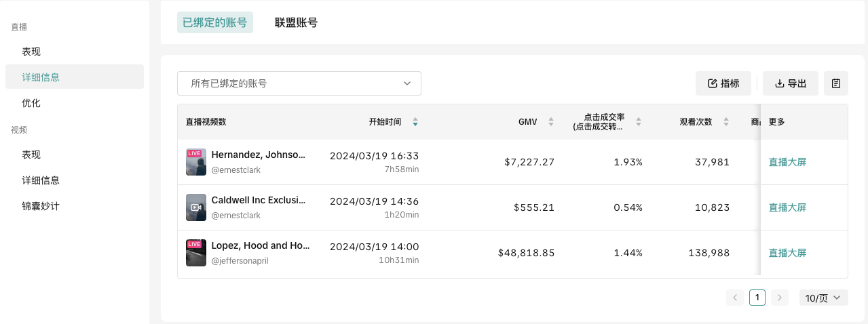
Task: Open 锦囊妙计 in the 视频 sidebar
Action: point(41,206)
